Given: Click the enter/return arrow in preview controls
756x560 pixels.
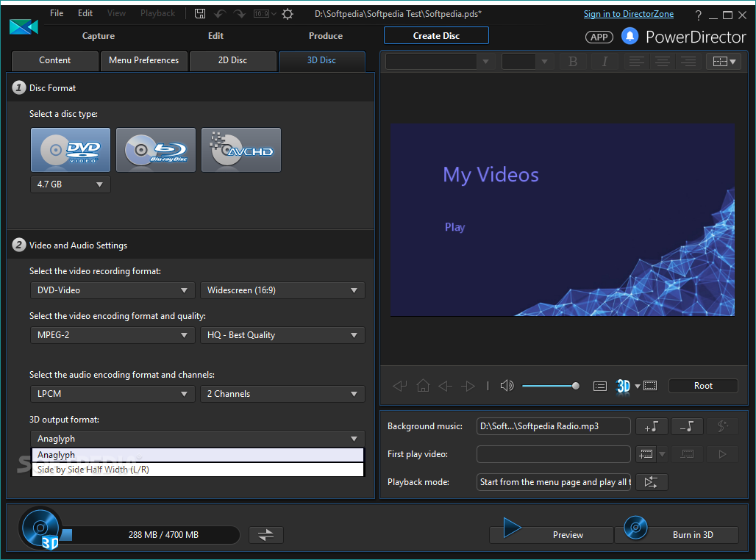Looking at the screenshot, I should click(400, 386).
